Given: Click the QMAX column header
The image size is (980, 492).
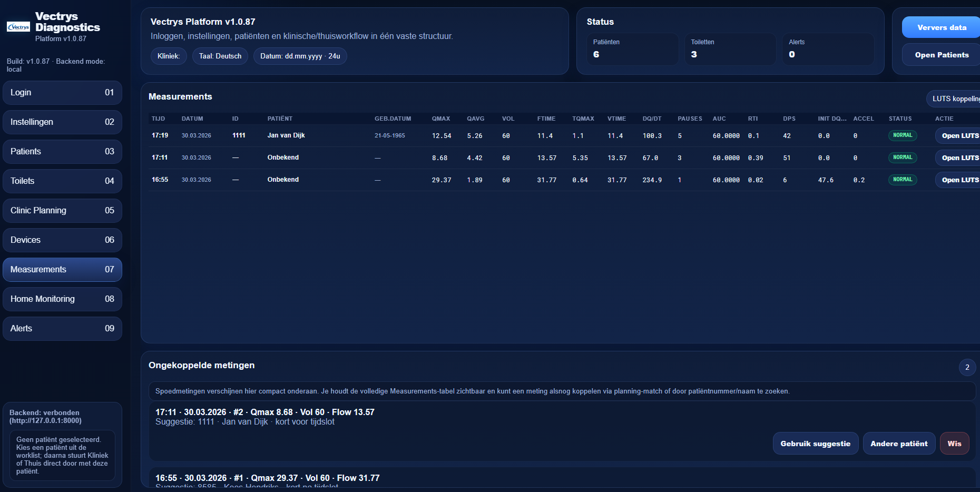Looking at the screenshot, I should (441, 119).
